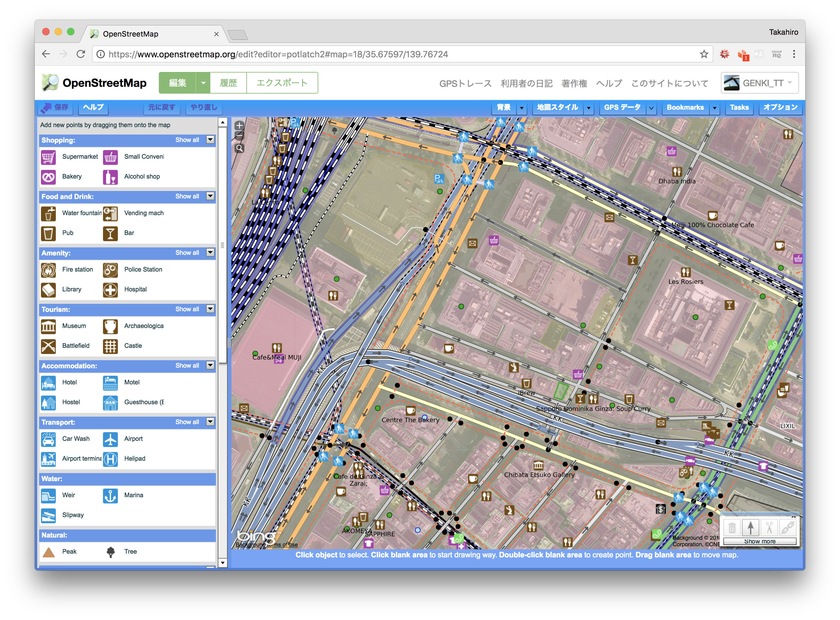Screen dimensions: 840x620
Task: Open map search magnifier button
Action: coord(239,148)
